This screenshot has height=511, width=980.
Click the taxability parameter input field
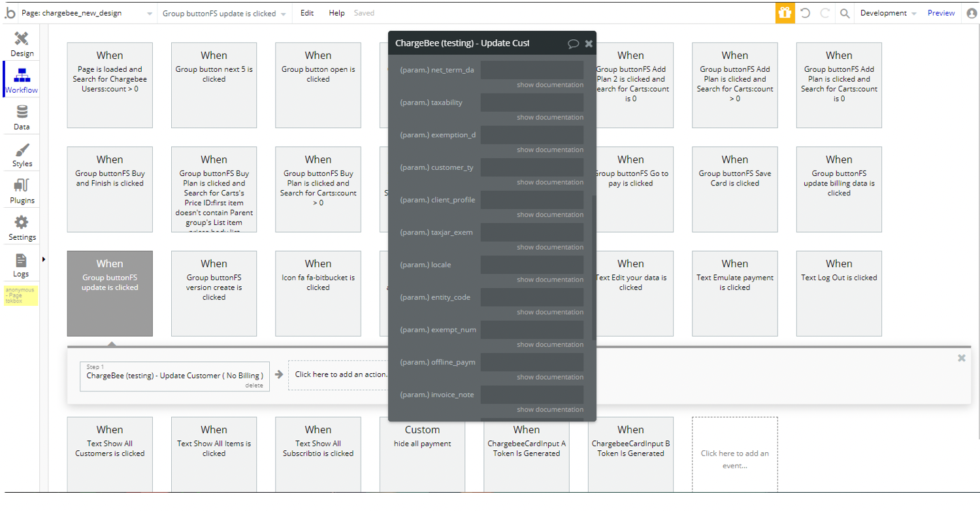point(532,103)
